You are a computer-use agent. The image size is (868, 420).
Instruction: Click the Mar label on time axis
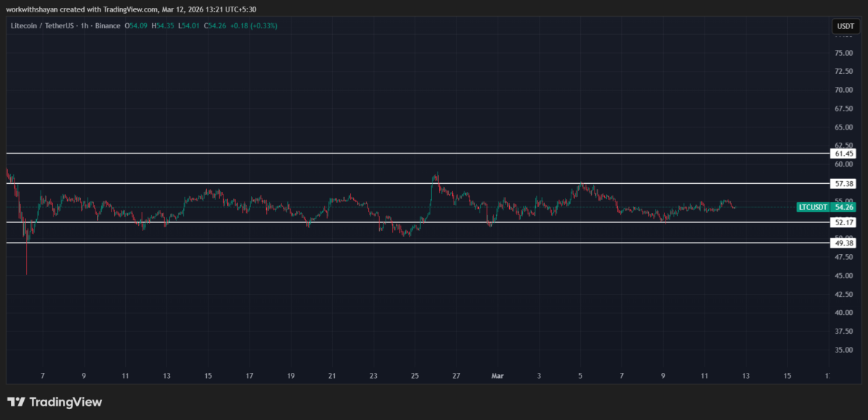498,376
